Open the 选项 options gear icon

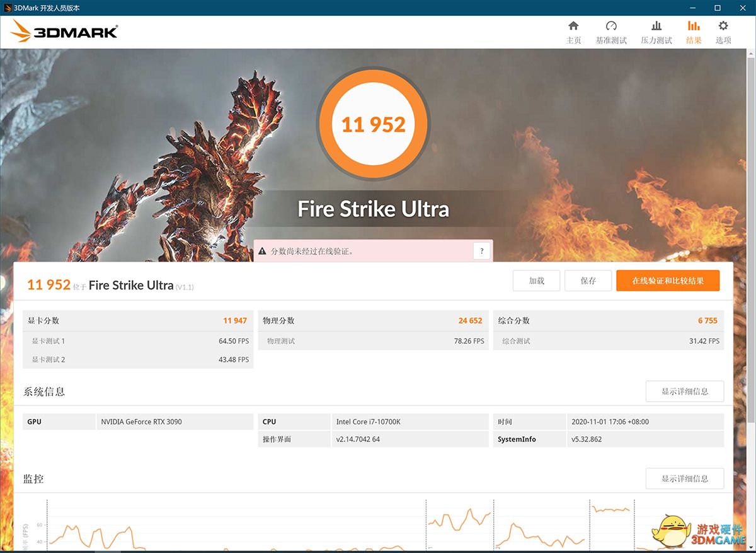(x=723, y=26)
